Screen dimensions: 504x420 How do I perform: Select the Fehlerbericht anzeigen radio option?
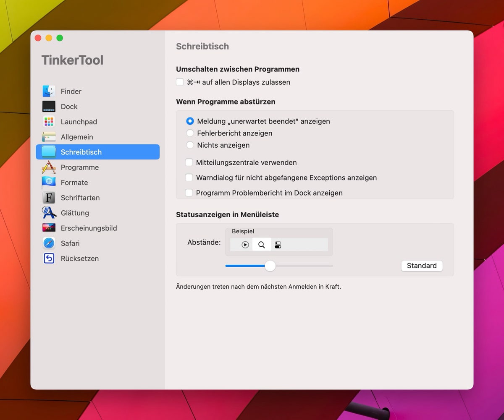(x=190, y=133)
